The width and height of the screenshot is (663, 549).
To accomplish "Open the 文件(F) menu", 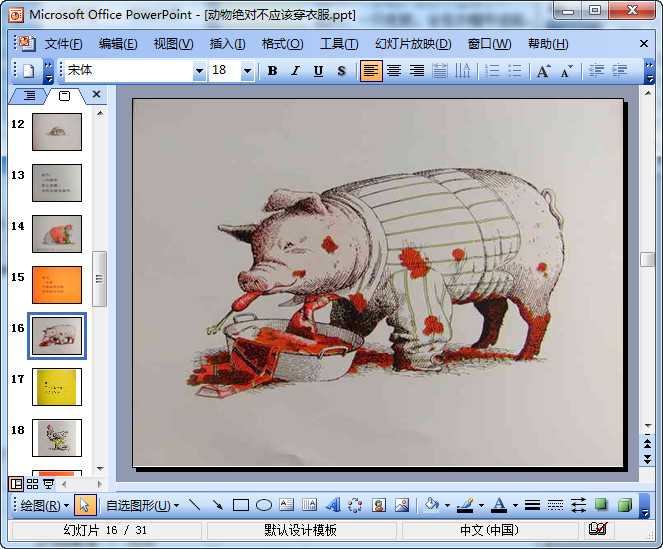I will pos(63,44).
